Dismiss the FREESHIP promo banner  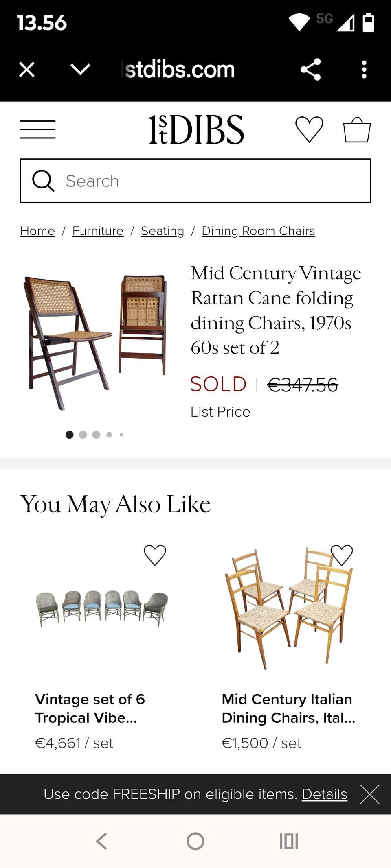coord(370,794)
